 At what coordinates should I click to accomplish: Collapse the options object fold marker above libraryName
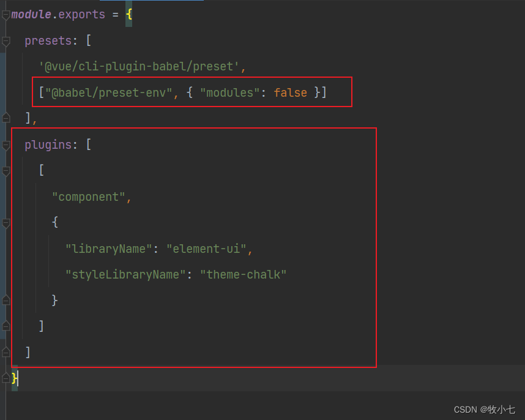tap(6, 223)
